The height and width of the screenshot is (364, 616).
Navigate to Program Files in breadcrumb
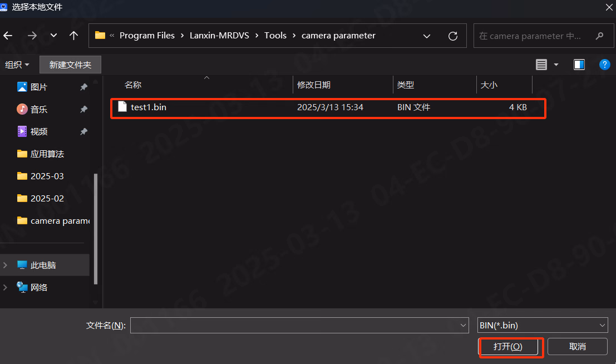(147, 36)
